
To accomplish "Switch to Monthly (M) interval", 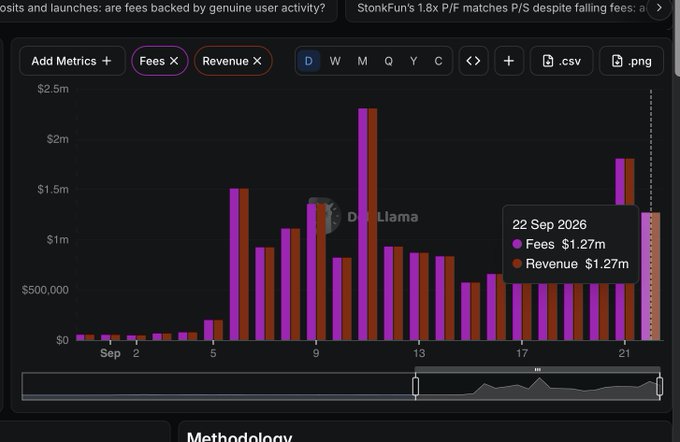I will coord(362,61).
